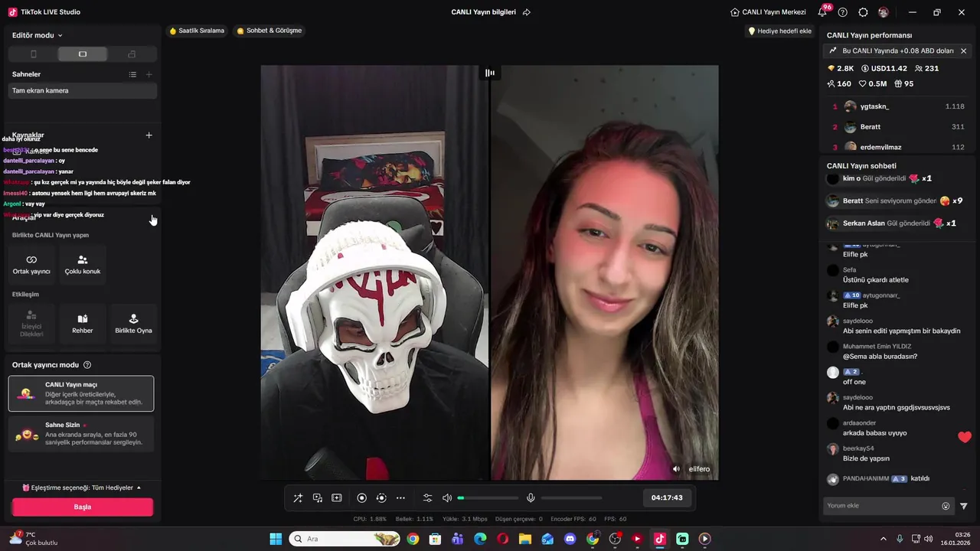Open the three-dot more options menu

(400, 498)
